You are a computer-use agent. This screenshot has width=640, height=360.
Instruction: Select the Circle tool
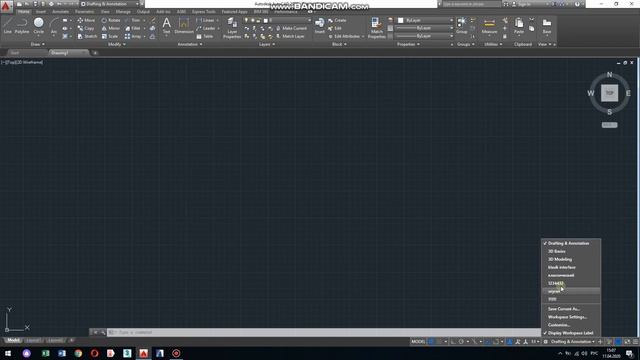(38, 26)
